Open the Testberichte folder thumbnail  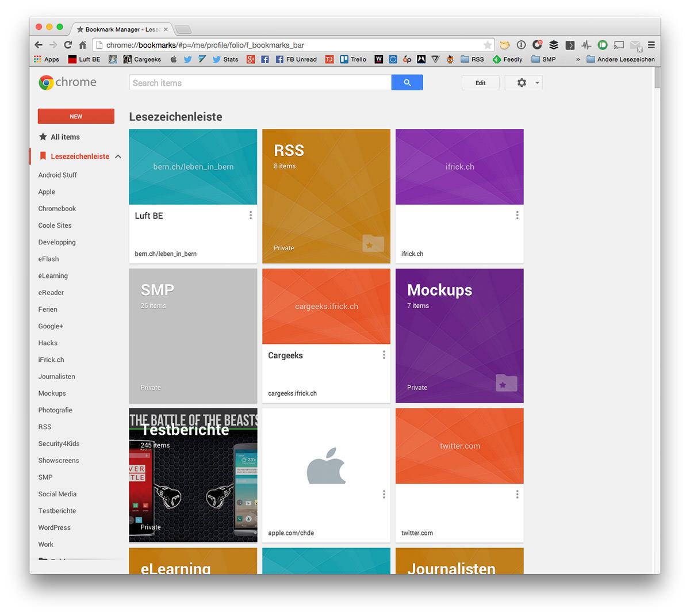pyautogui.click(x=193, y=475)
